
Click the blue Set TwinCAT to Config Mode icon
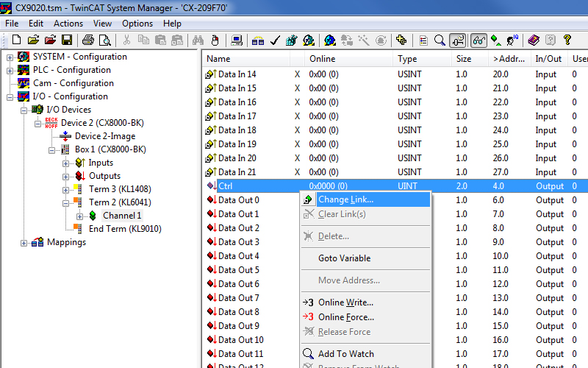point(329,40)
